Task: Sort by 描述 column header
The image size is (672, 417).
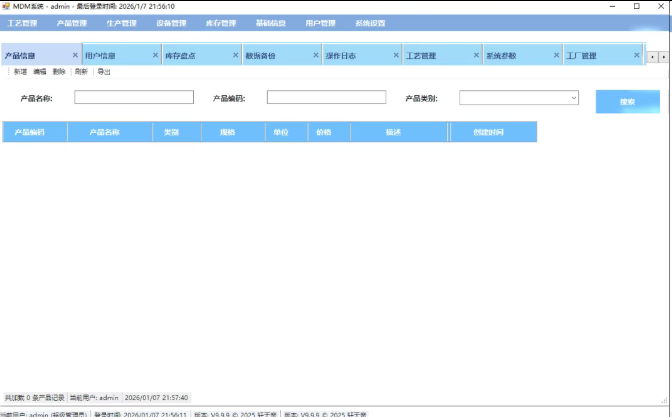Action: (399, 132)
